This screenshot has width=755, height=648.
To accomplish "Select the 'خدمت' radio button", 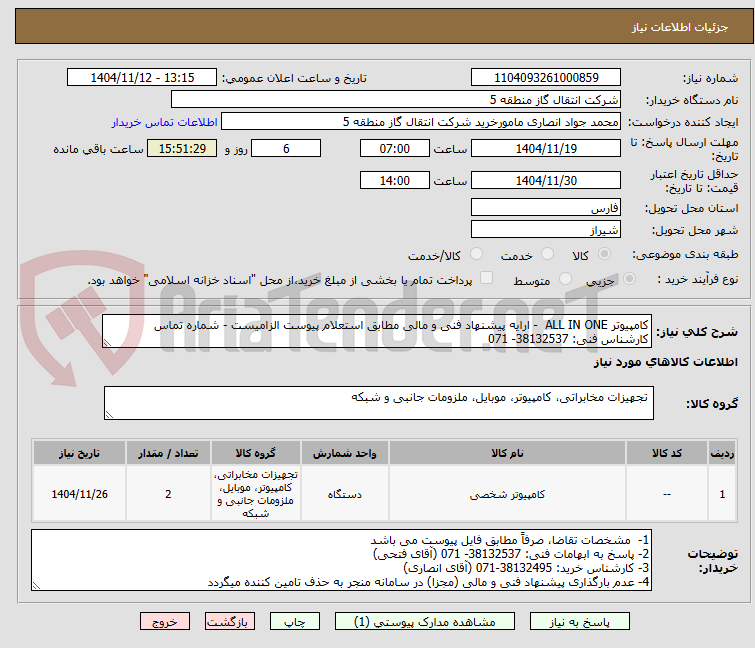I will tap(547, 254).
